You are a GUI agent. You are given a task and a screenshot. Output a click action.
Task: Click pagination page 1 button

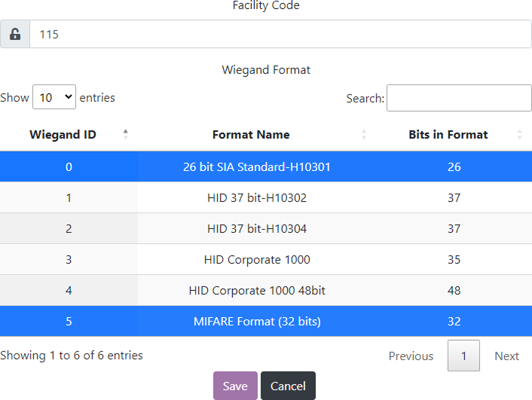(x=463, y=356)
